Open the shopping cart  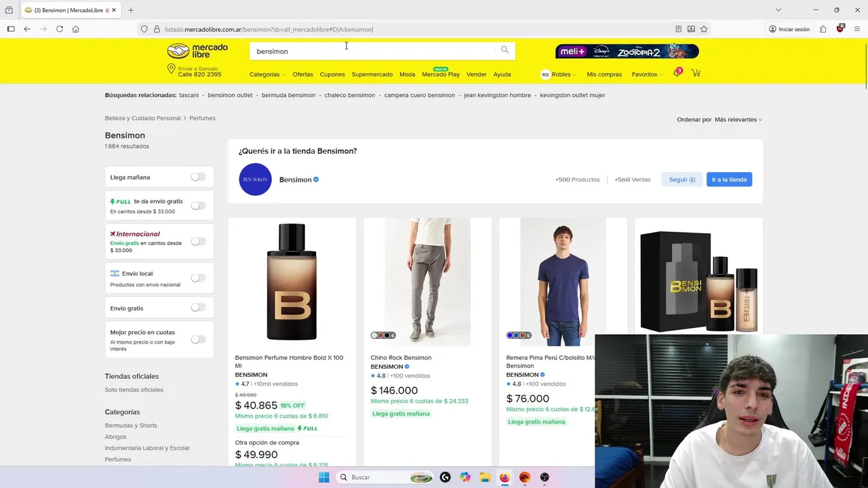pyautogui.click(x=696, y=73)
